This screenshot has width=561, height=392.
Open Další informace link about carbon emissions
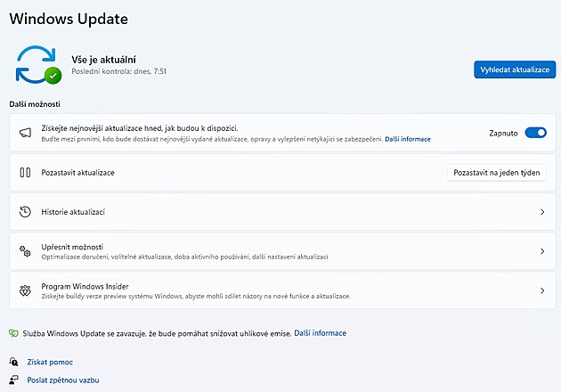click(x=320, y=333)
